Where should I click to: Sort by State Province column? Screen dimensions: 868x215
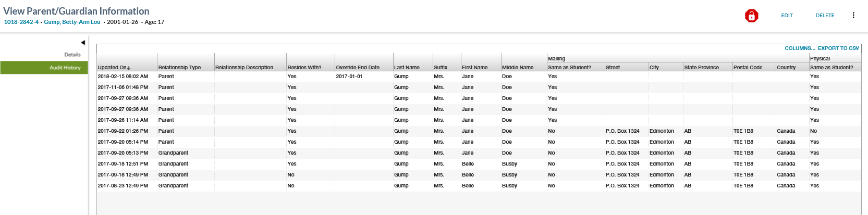(x=701, y=68)
